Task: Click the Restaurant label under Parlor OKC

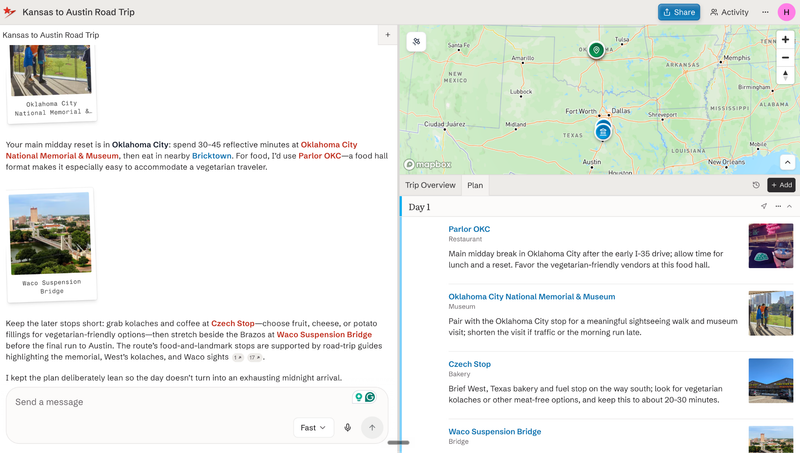Action: tap(465, 239)
